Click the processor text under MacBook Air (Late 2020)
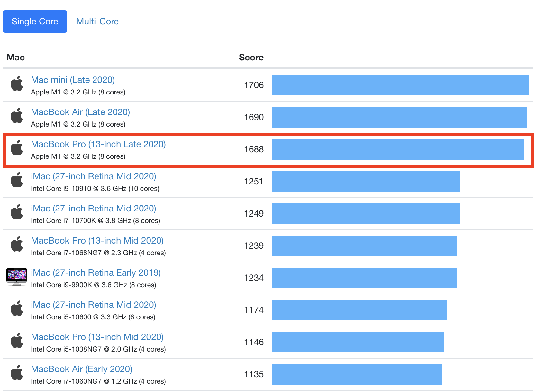This screenshot has width=537, height=392. coord(78,124)
